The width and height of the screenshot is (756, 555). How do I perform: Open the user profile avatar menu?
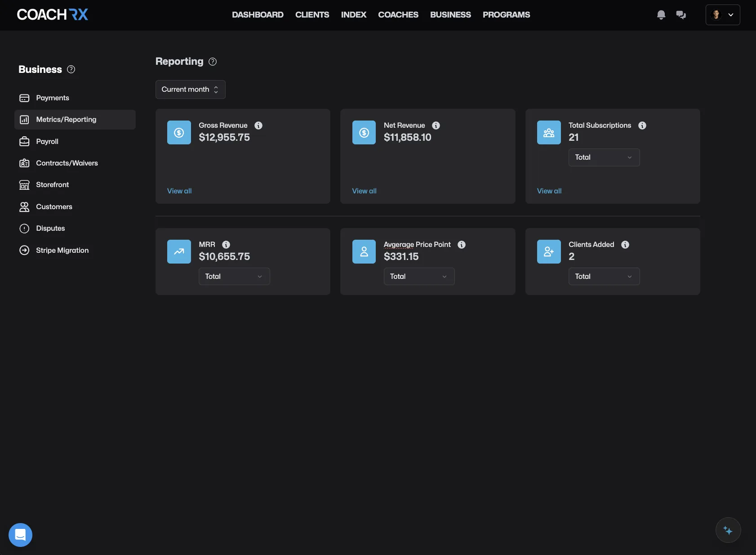click(723, 15)
